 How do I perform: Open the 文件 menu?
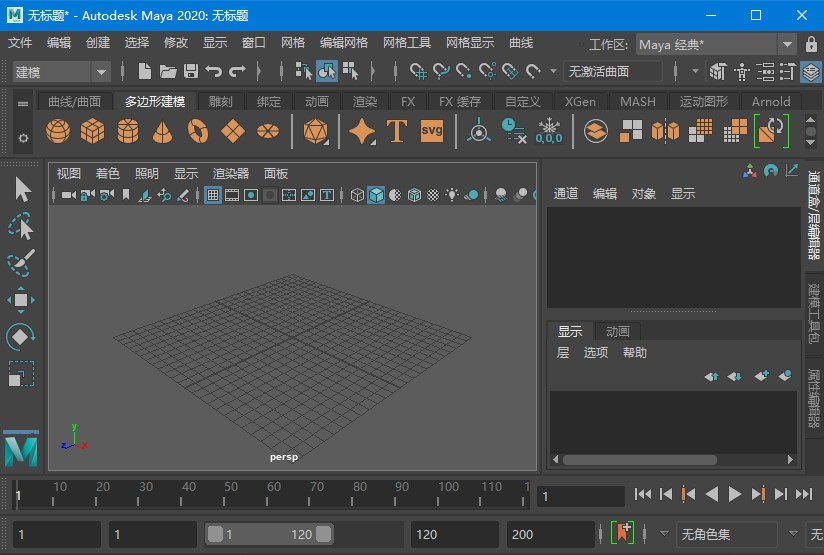tap(20, 43)
